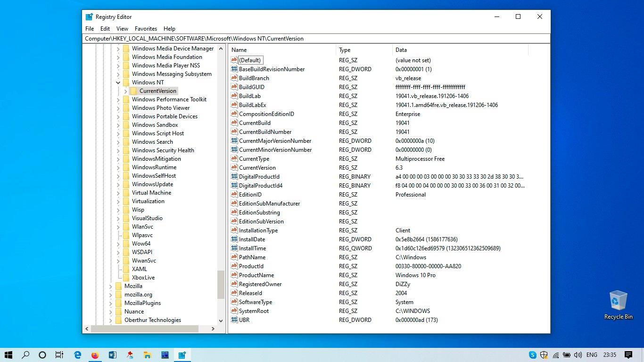This screenshot has height=362, width=644.
Task: Click the UBR DWORD value icon
Action: pos(234,320)
